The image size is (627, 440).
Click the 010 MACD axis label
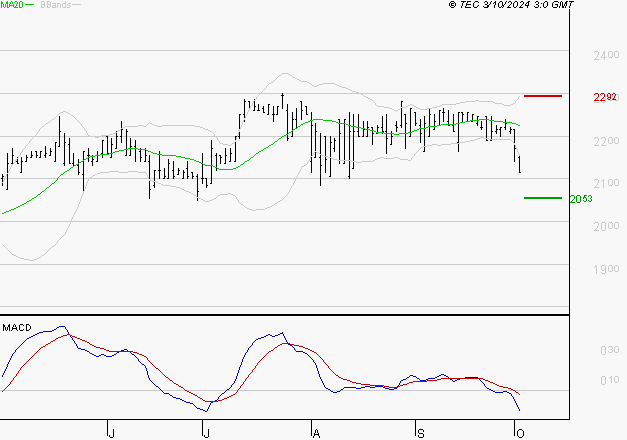click(x=609, y=380)
